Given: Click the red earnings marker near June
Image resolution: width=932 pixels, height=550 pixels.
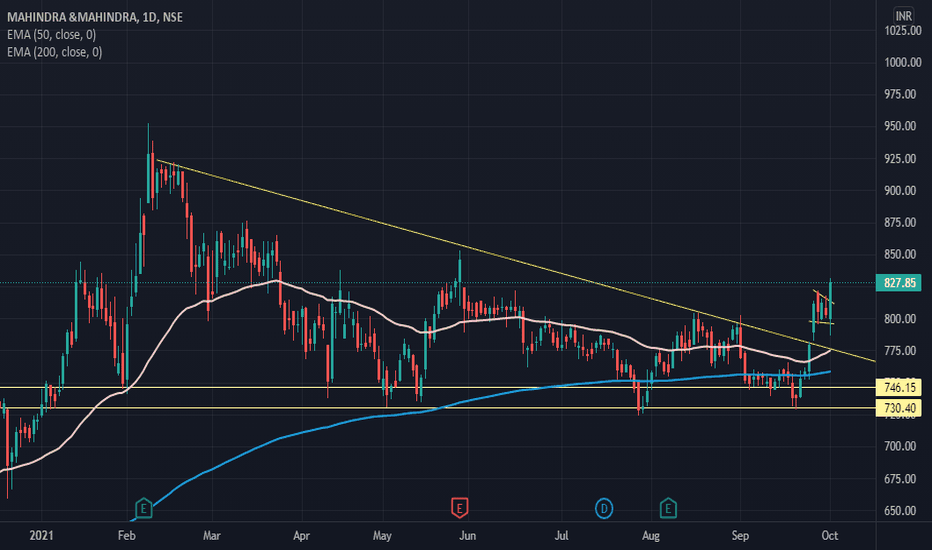Looking at the screenshot, I should (459, 508).
